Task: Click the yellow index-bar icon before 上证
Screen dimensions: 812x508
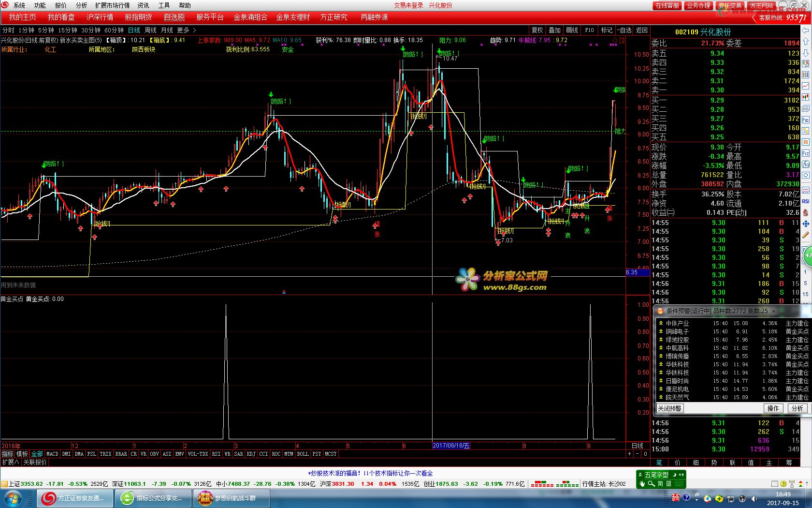Action: pos(4,484)
